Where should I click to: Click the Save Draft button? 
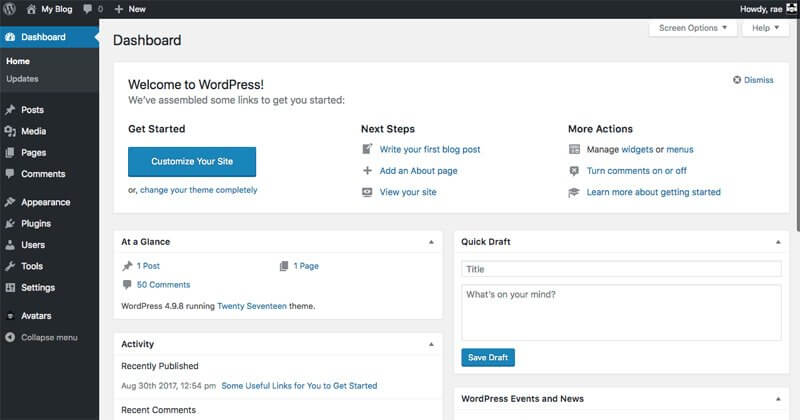pos(488,357)
